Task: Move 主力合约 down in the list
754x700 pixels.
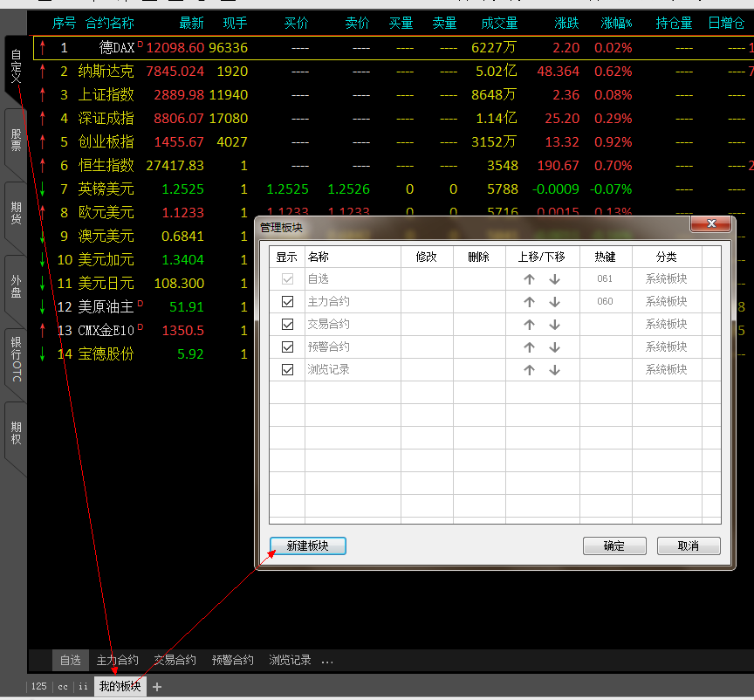Action: pyautogui.click(x=554, y=302)
